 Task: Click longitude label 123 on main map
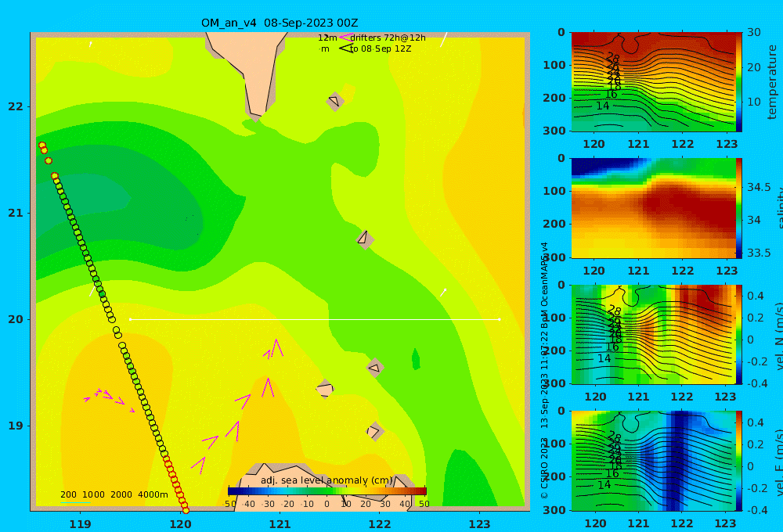(x=479, y=524)
